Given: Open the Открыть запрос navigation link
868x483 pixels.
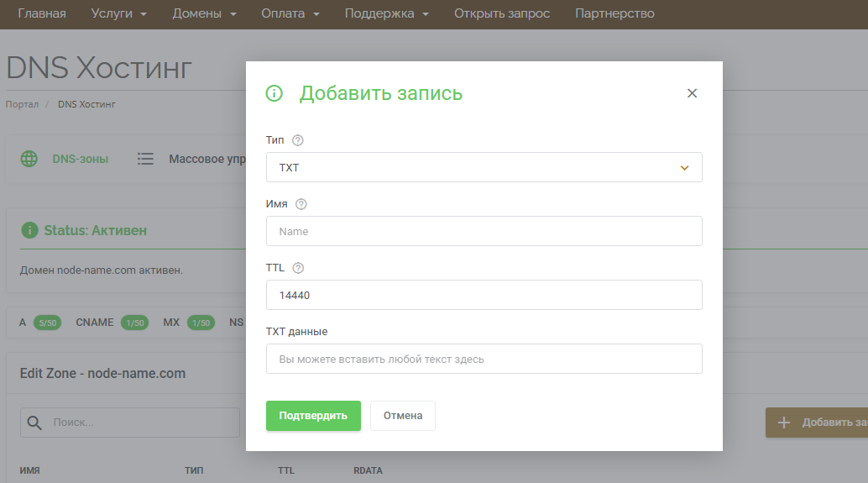Looking at the screenshot, I should pyautogui.click(x=502, y=13).
